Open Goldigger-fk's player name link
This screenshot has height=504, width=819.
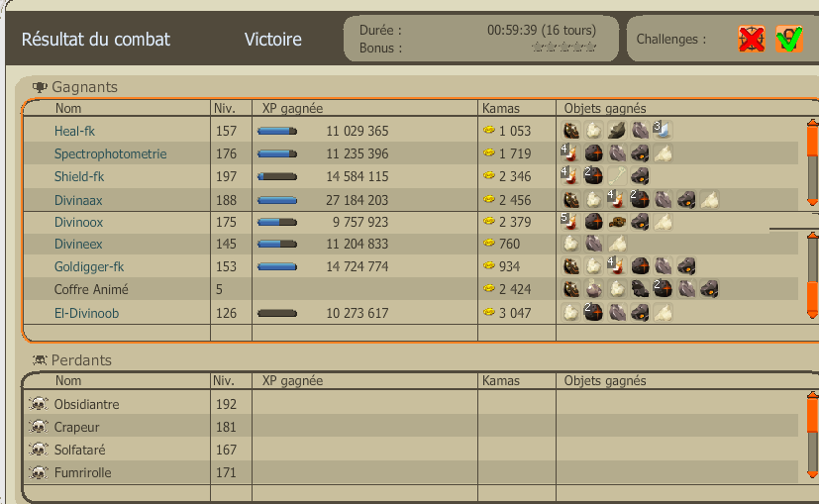(x=89, y=267)
